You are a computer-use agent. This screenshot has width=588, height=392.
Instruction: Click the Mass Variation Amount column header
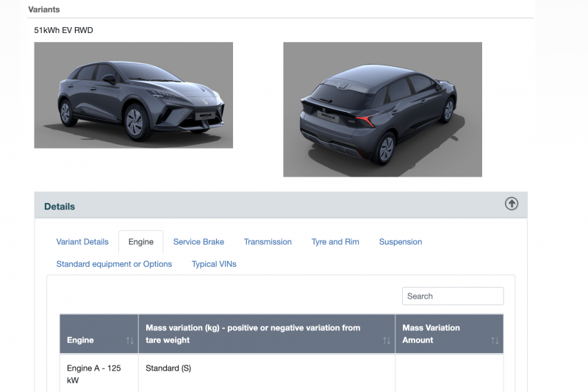(x=449, y=334)
